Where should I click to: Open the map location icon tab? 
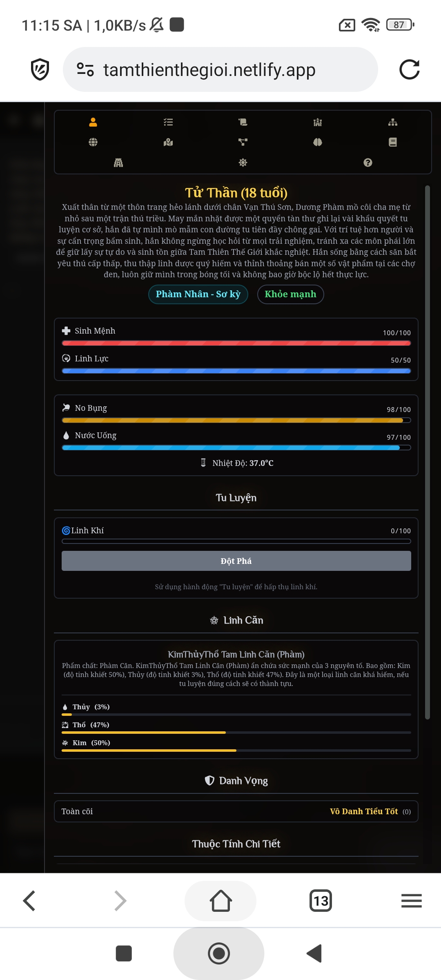(168, 142)
